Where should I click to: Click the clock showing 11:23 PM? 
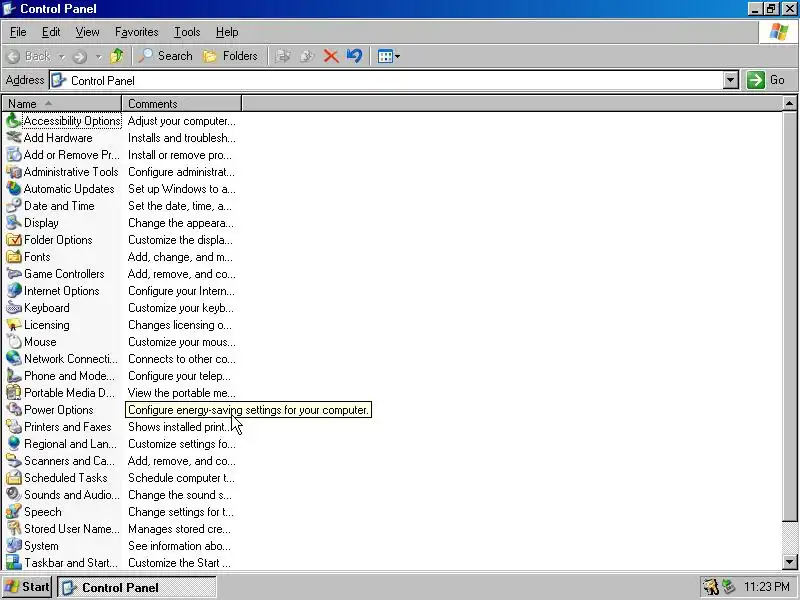(767, 587)
